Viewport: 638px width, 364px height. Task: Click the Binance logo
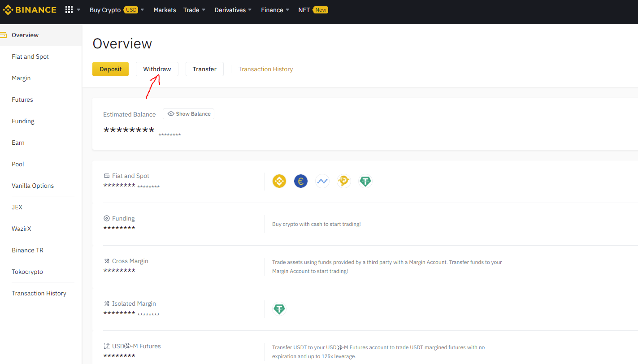coord(30,10)
